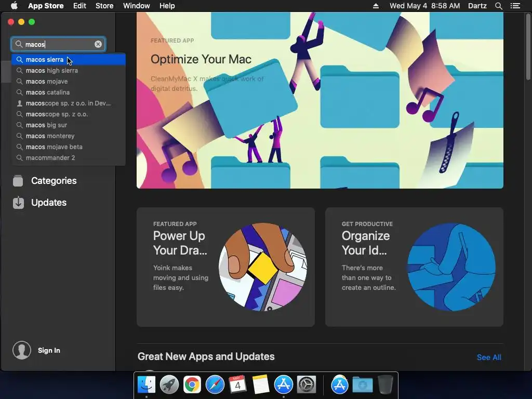Image resolution: width=532 pixels, height=399 pixels.
Task: Click the magnifier icon in the search field
Action: coord(19,44)
